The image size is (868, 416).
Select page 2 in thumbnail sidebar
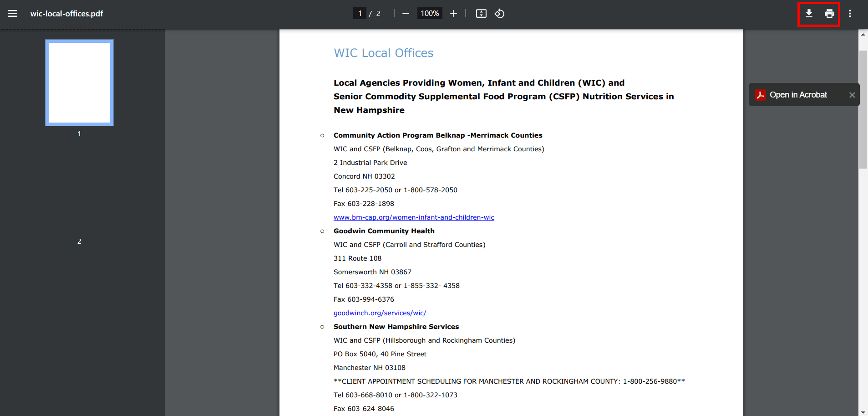79,241
